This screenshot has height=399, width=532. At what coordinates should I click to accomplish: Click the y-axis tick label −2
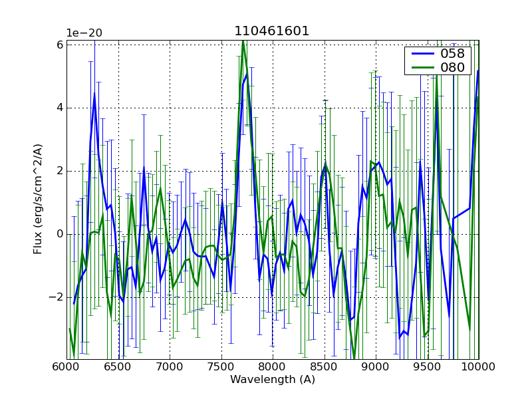point(56,297)
